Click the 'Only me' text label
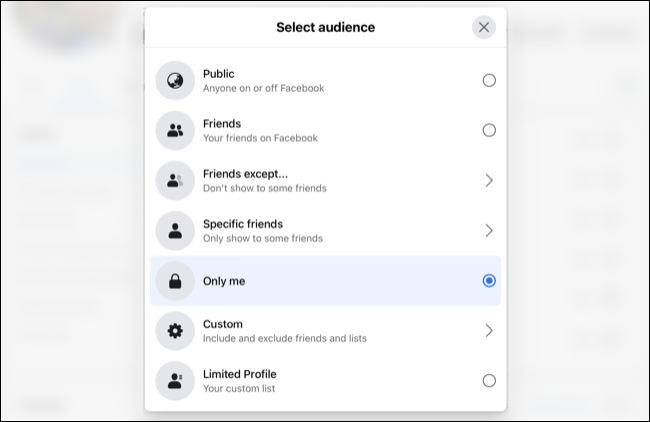Image resolution: width=650 pixels, height=422 pixels. point(223,281)
